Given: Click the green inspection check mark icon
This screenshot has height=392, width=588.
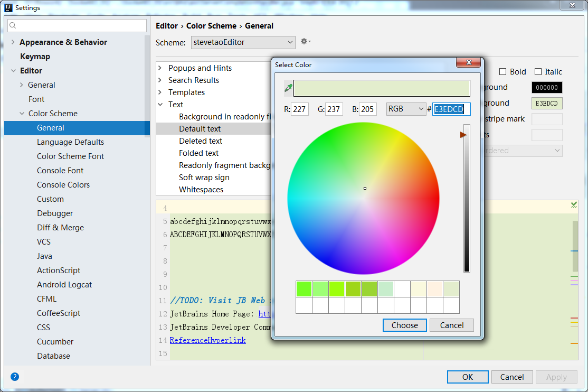Looking at the screenshot, I should (574, 204).
